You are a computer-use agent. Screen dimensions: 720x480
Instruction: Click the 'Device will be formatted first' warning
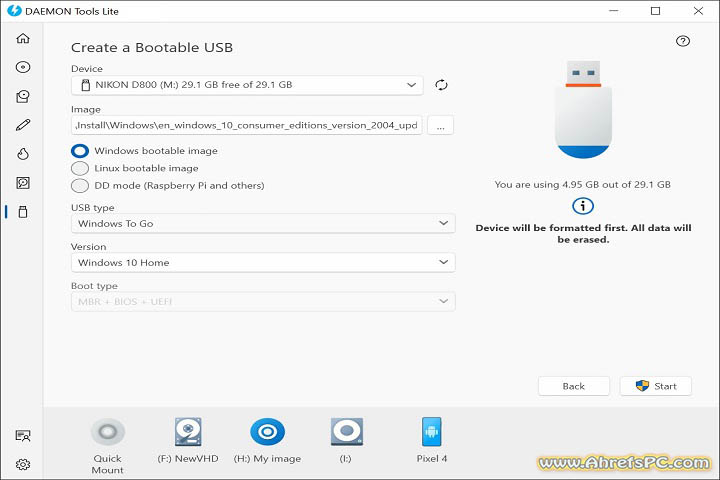[x=583, y=234]
